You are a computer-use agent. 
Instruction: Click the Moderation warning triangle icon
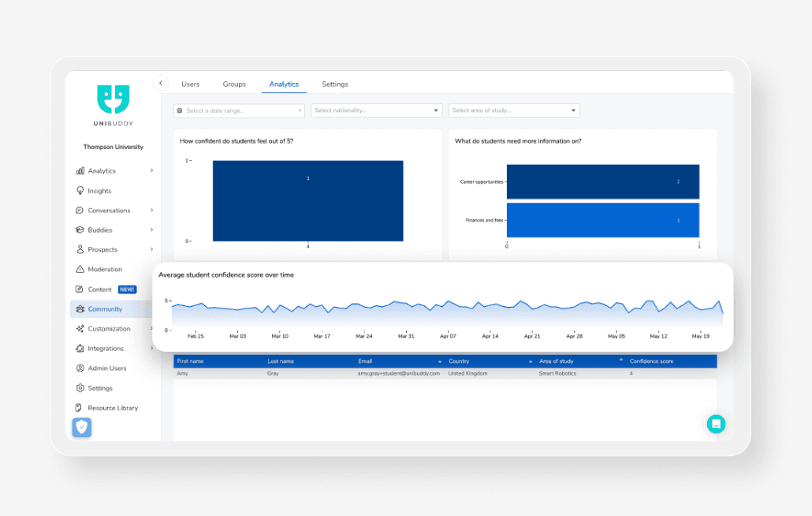click(80, 269)
